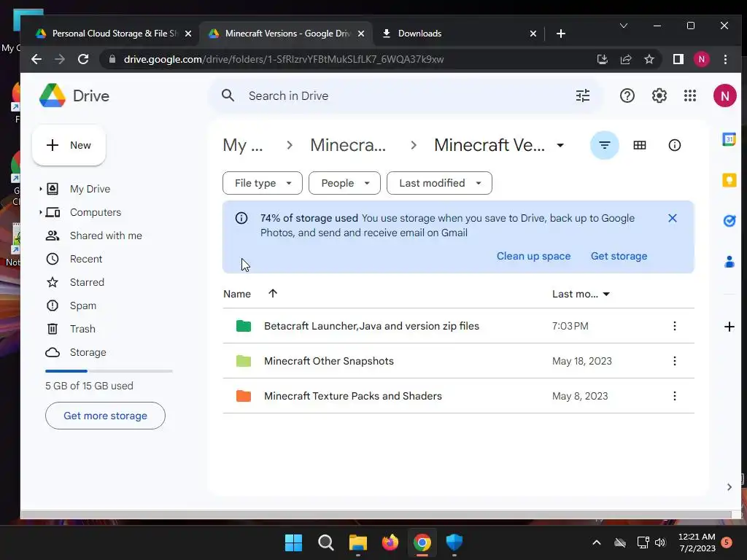Open more actions for Betacraft Launcher folder

pyautogui.click(x=674, y=326)
